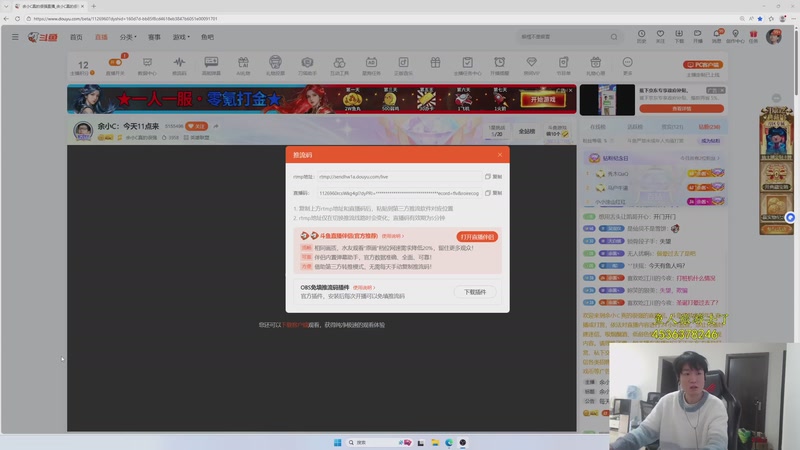Viewport: 800px width, 450px height.
Task: Reload the browser page
Action: coord(17,18)
